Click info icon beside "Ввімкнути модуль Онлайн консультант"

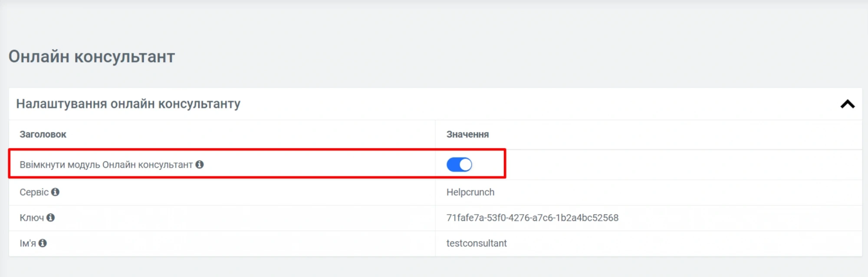coord(200,165)
